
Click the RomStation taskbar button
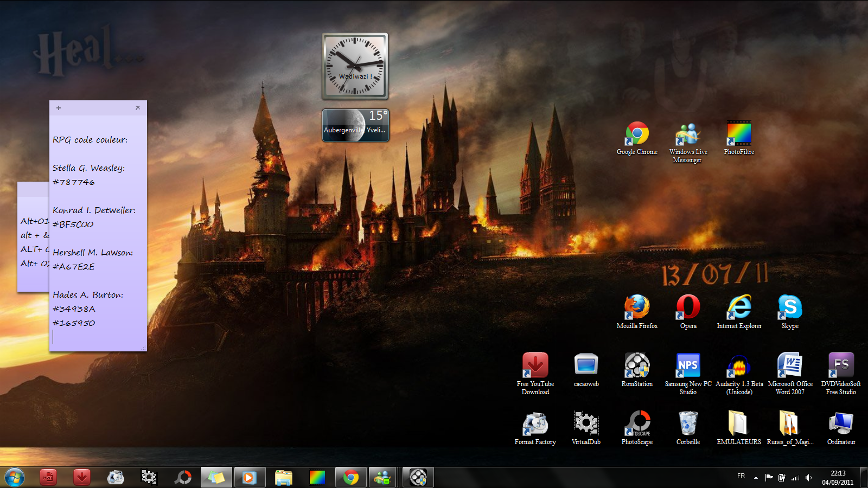point(418,477)
